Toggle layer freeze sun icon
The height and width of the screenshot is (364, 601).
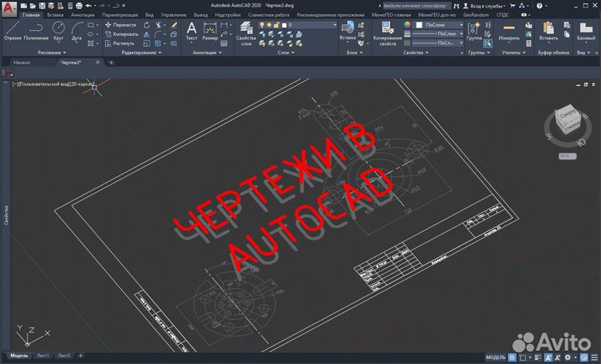point(269,24)
